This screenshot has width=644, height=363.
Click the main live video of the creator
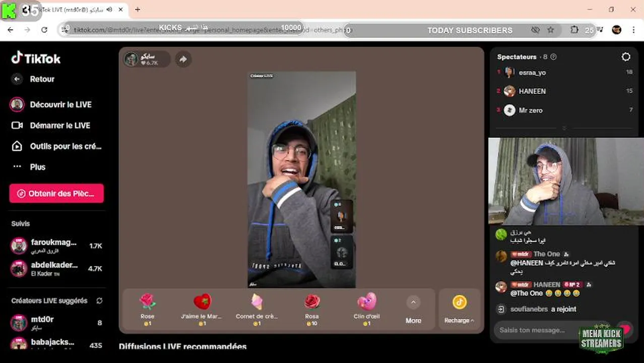[x=301, y=179]
